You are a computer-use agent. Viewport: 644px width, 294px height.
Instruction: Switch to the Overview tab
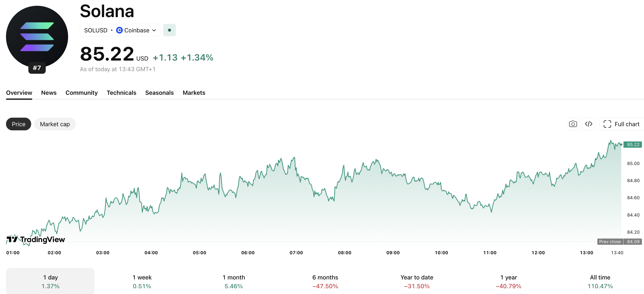click(x=19, y=93)
